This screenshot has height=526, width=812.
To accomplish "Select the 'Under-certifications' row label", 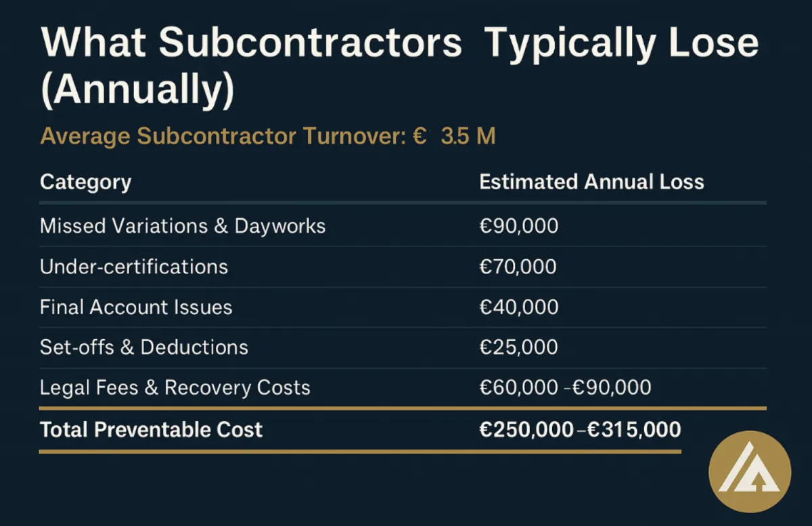I will click(134, 267).
